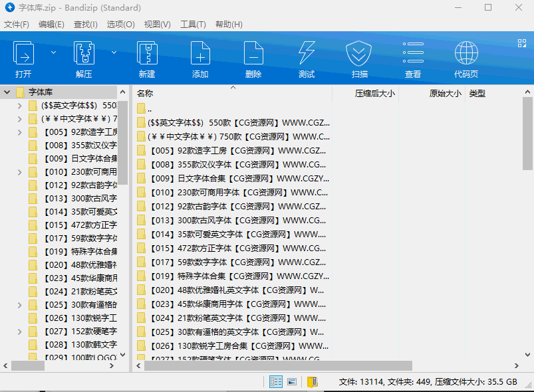Select the (￥￥中文字体￥￥) 750款 folder row

coord(233,137)
